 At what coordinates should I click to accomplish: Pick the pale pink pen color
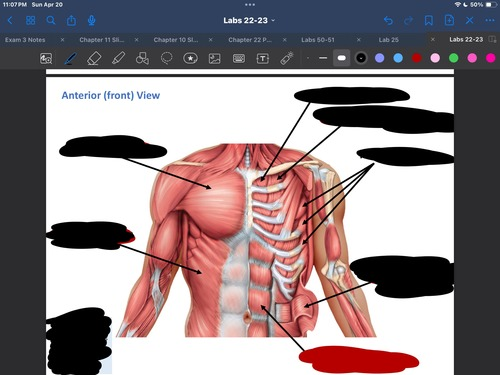tap(435, 58)
